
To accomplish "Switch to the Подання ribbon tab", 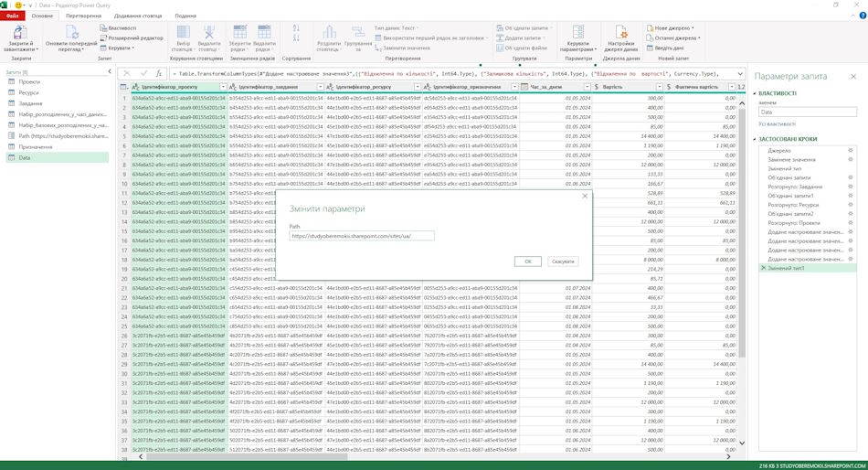I will (x=185, y=16).
